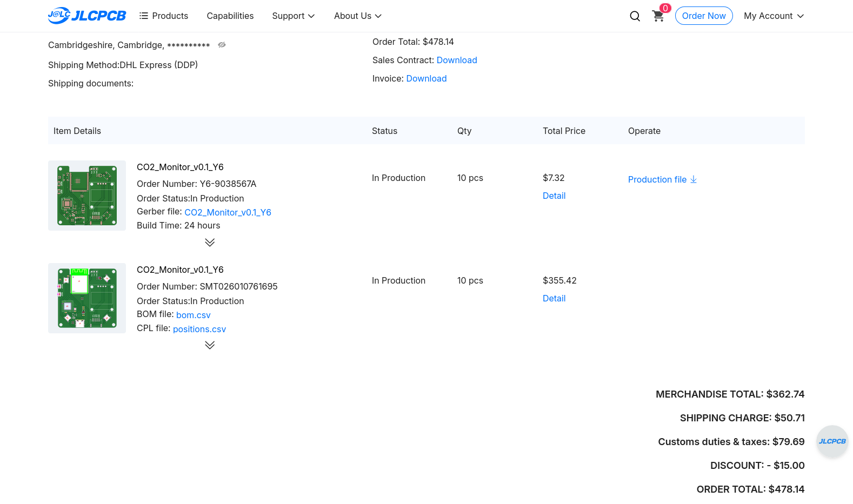Open the My Account dropdown
This screenshot has width=853, height=504.
click(x=774, y=16)
